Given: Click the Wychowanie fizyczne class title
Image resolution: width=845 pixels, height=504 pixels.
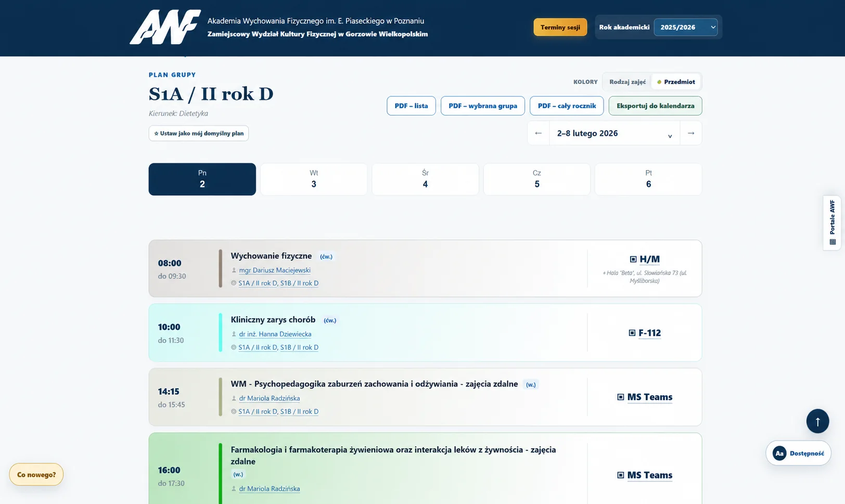Looking at the screenshot, I should (271, 256).
